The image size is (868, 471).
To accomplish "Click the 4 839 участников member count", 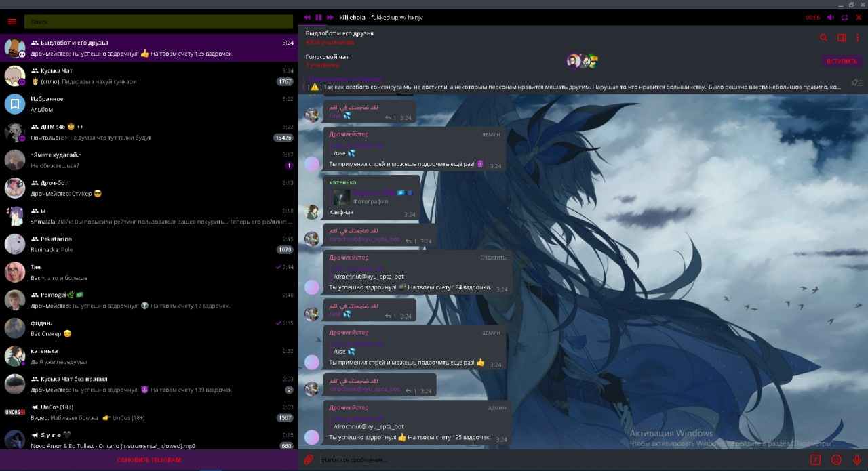I will [x=330, y=42].
